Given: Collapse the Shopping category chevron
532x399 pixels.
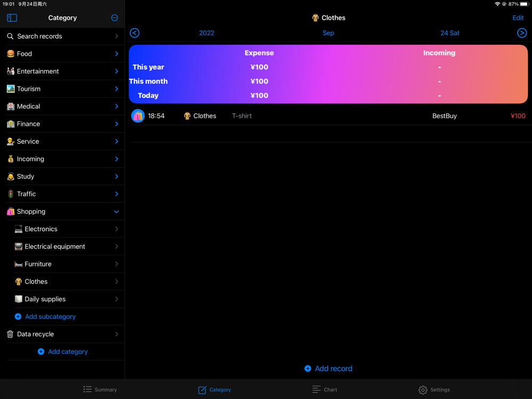Looking at the screenshot, I should click(117, 212).
